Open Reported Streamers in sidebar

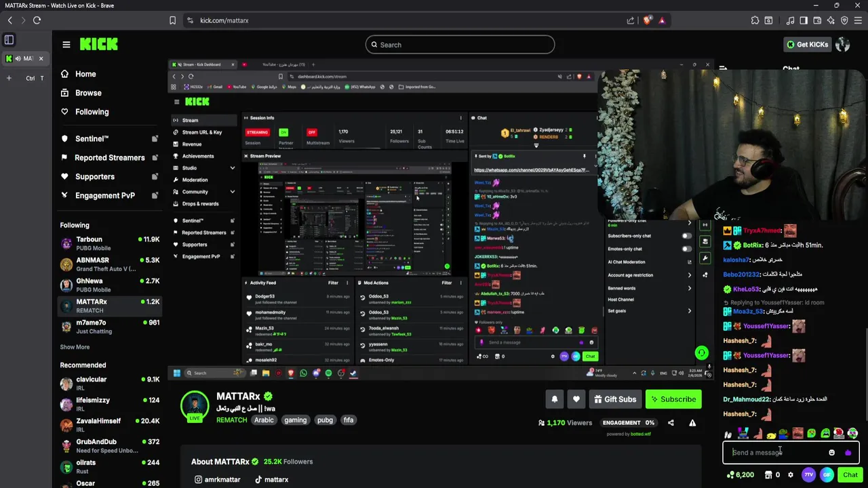109,158
